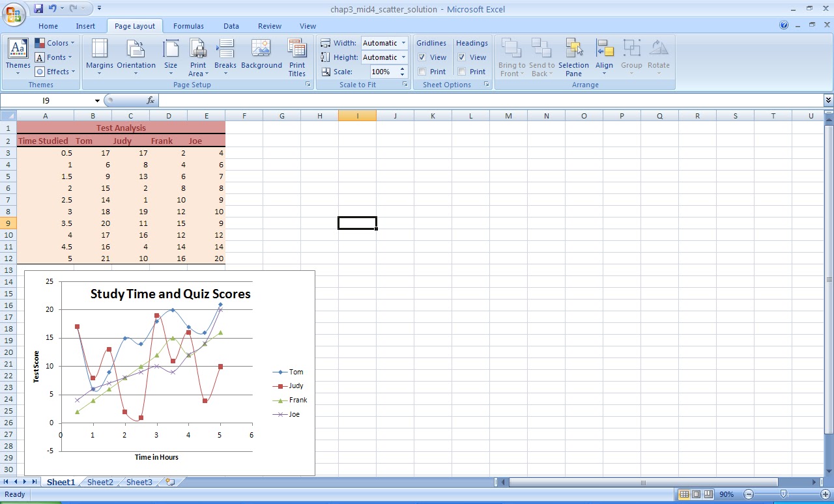Open the Office Button menu
The width and height of the screenshot is (834, 504).
[x=14, y=13]
